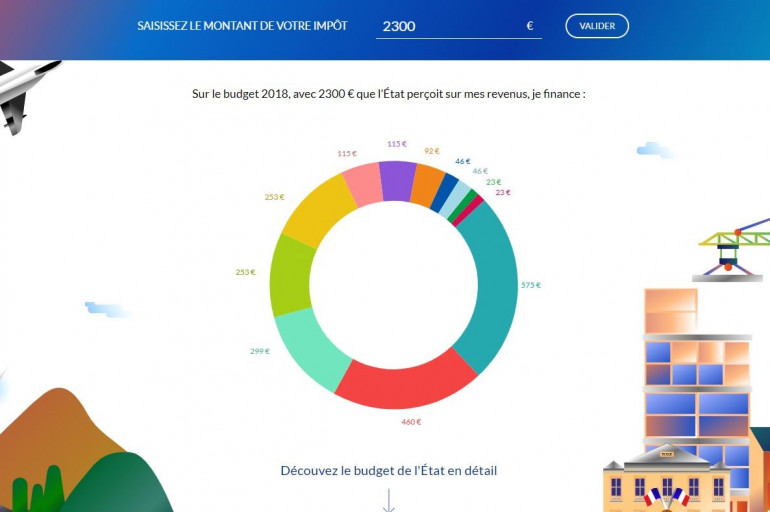The height and width of the screenshot is (512, 770).
Task: Select the pink 115 € donut segment
Action: point(362,184)
